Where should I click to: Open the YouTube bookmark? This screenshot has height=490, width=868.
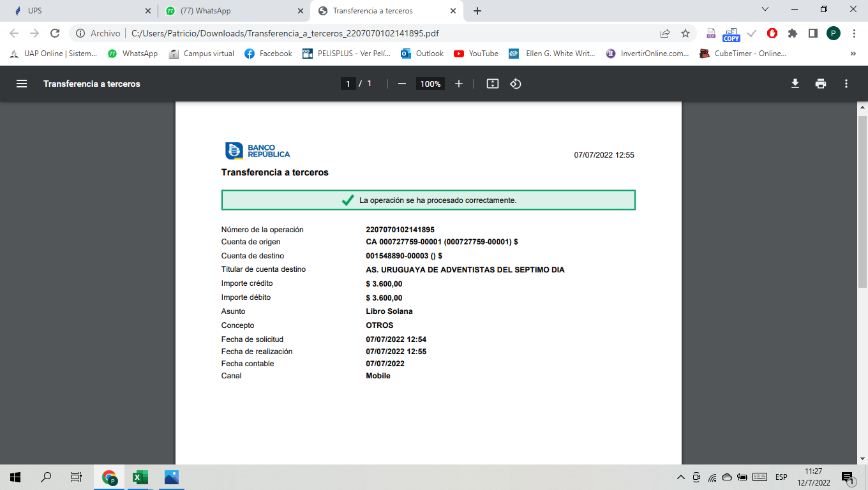(x=476, y=54)
